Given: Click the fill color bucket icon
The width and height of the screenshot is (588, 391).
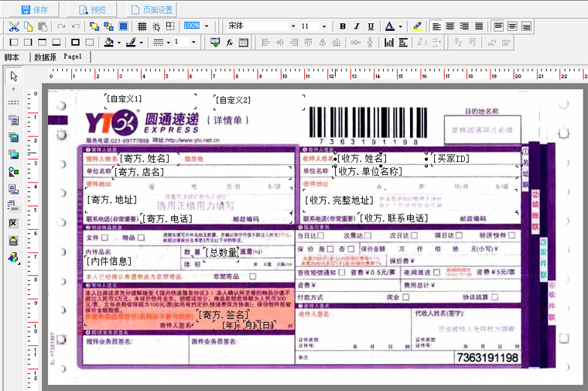Looking at the screenshot, I should (x=109, y=42).
